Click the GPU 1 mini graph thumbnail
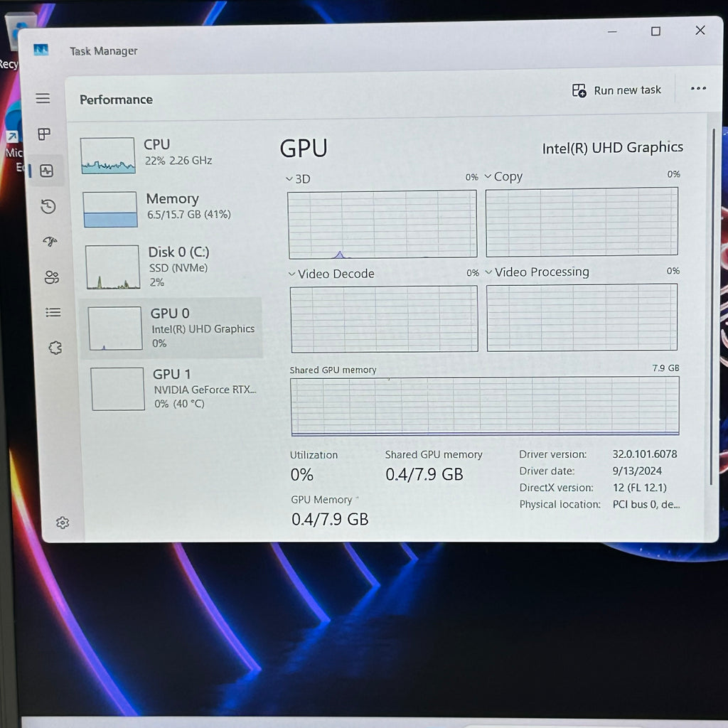This screenshot has height=728, width=728. click(x=118, y=389)
